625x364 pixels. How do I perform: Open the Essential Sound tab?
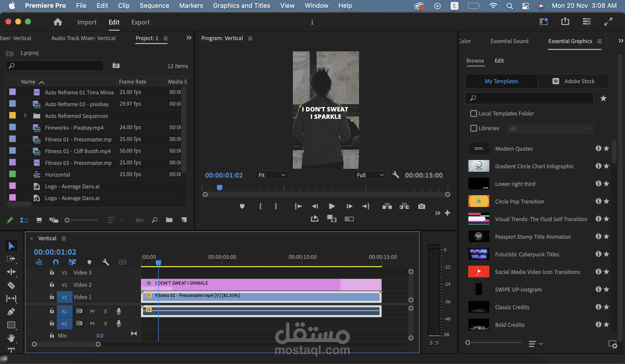509,41
